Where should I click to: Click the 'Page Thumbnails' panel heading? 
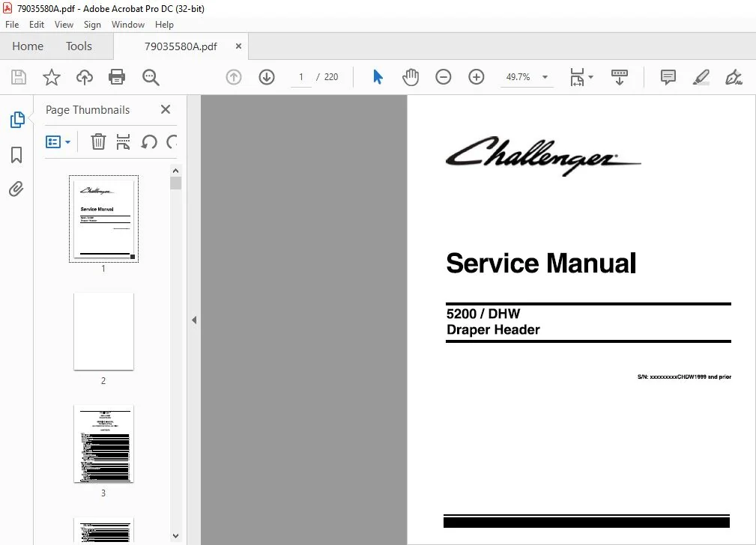coord(88,110)
